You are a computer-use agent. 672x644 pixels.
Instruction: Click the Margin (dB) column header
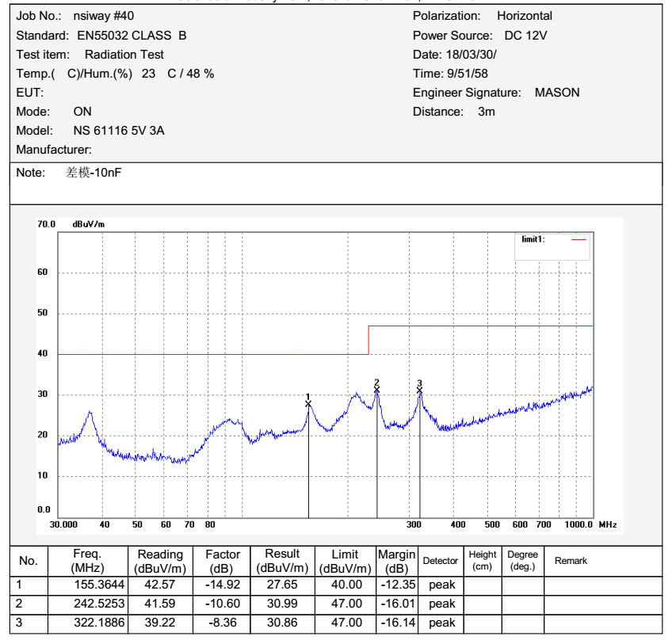pyautogui.click(x=396, y=561)
